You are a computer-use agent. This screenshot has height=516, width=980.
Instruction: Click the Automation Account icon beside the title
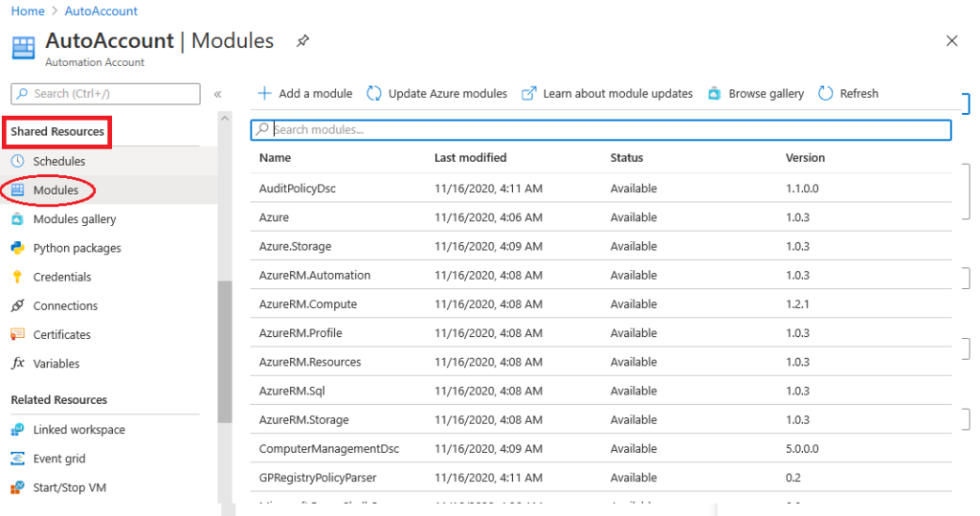[23, 48]
